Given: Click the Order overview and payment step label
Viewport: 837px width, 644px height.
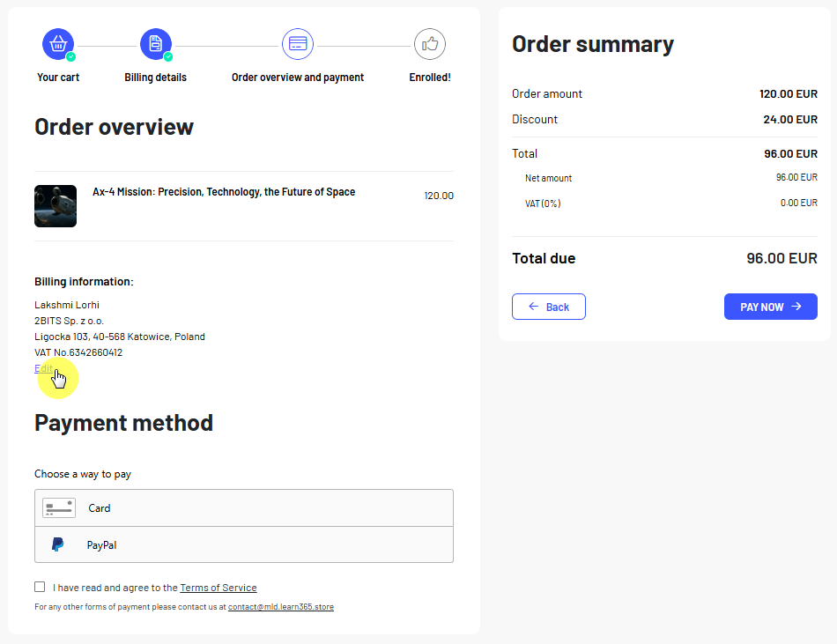Looking at the screenshot, I should [297, 78].
